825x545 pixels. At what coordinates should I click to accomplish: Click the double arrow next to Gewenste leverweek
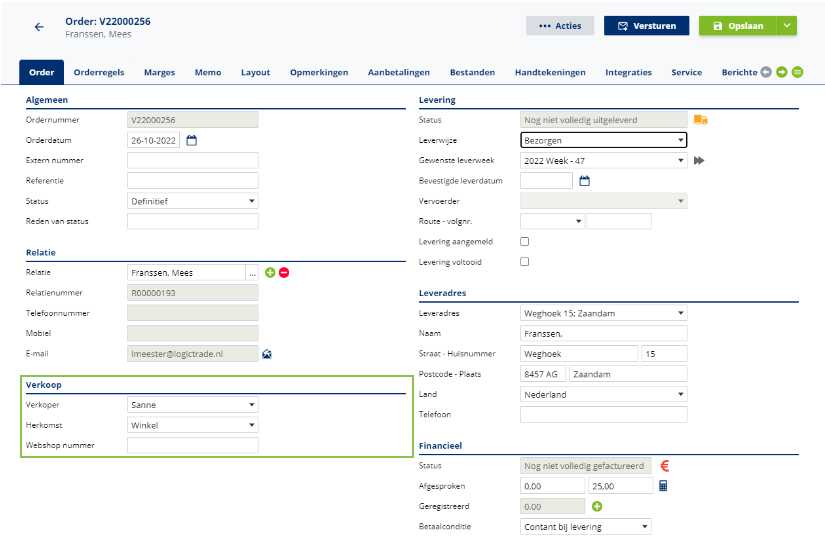[700, 161]
